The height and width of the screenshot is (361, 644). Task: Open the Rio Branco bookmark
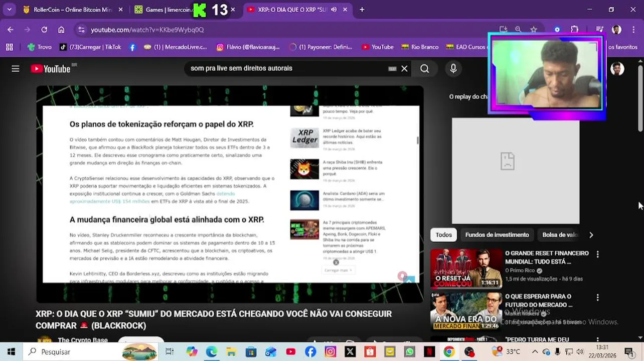pyautogui.click(x=420, y=47)
